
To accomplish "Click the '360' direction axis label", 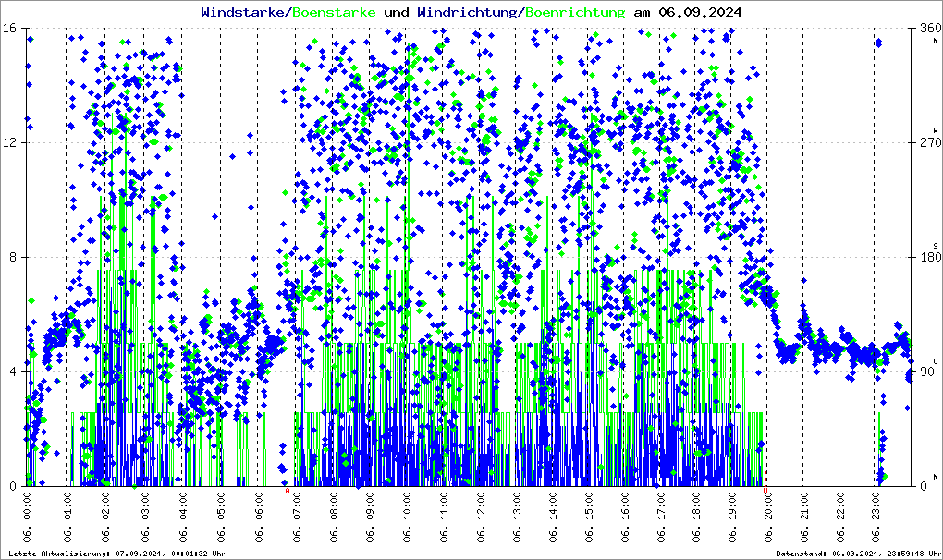I will pyautogui.click(x=930, y=29).
